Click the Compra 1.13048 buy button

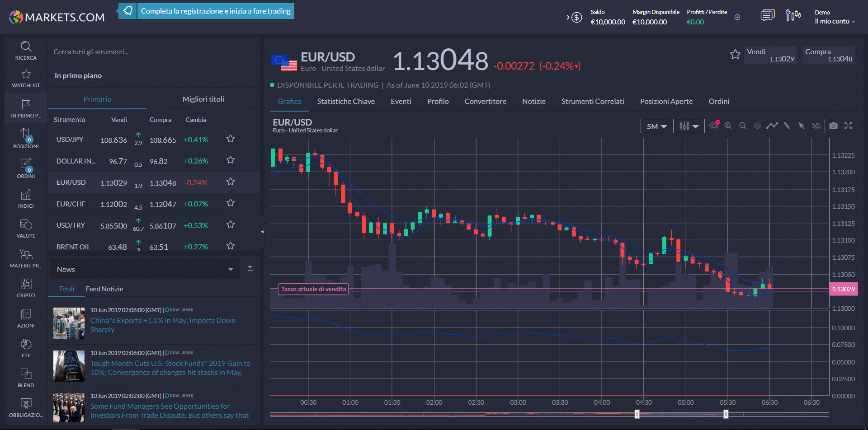[x=829, y=55]
